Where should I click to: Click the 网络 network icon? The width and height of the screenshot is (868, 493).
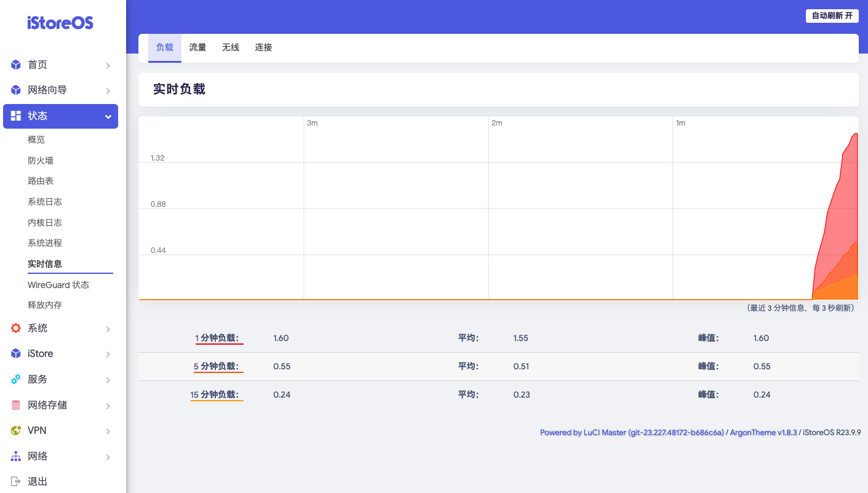15,456
